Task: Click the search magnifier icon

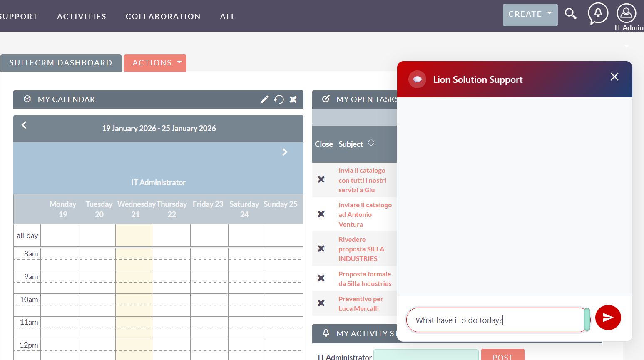Action: coord(570,14)
